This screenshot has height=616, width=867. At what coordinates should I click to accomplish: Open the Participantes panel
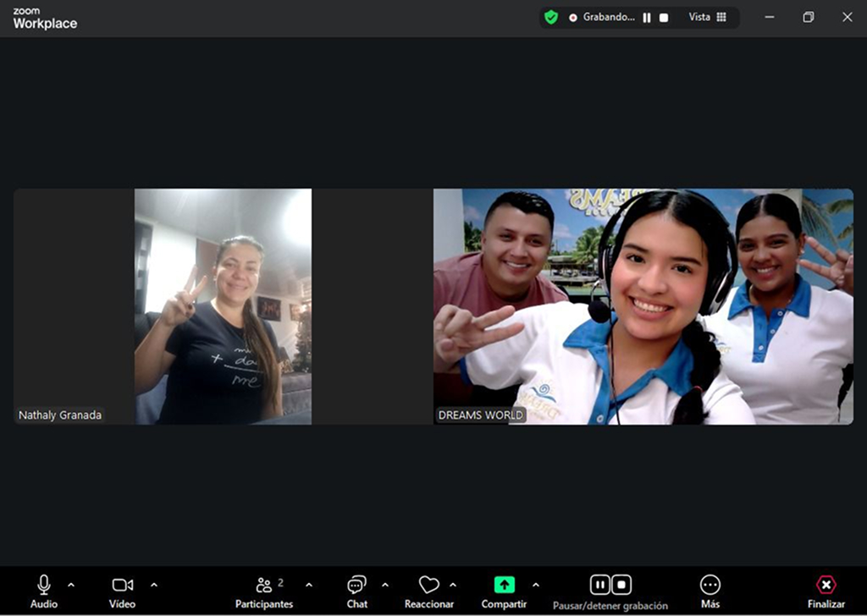[x=264, y=585]
